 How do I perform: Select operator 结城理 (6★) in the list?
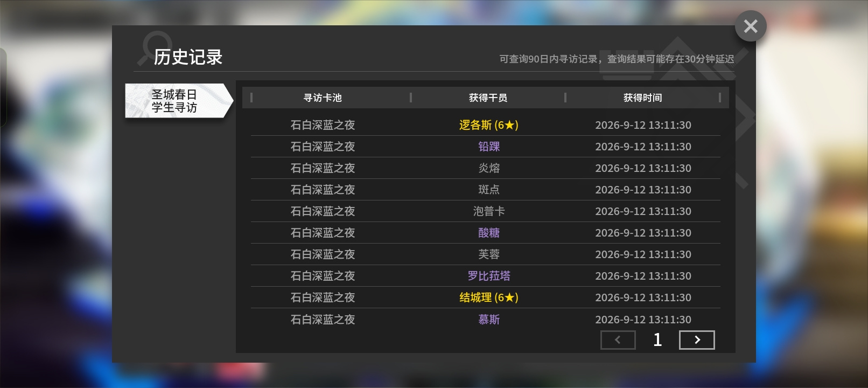pos(489,297)
